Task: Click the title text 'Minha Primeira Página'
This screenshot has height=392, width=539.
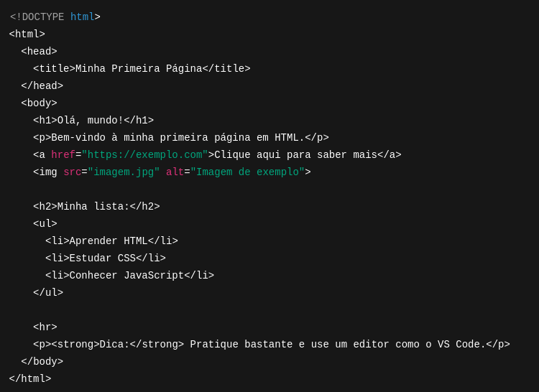Action: [x=139, y=69]
